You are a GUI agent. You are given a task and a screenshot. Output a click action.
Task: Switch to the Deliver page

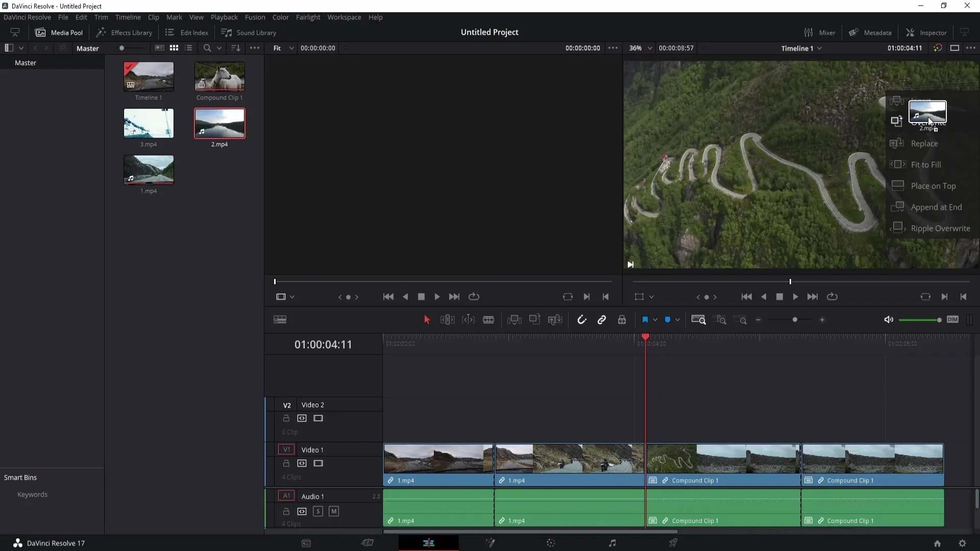coord(673,543)
